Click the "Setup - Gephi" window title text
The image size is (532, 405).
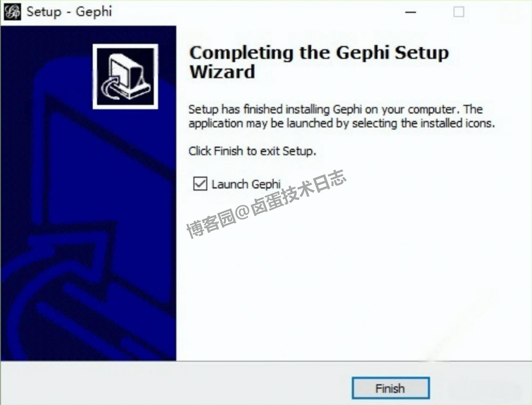pyautogui.click(x=69, y=12)
